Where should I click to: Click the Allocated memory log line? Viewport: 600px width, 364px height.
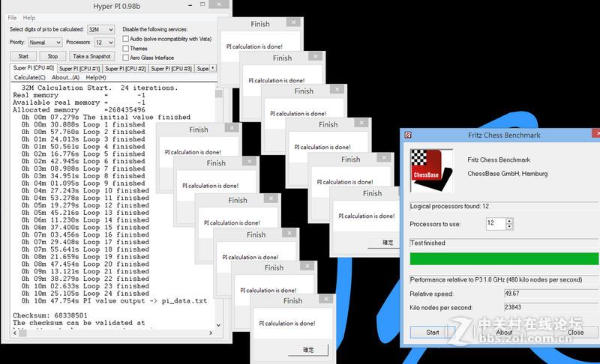pos(79,110)
